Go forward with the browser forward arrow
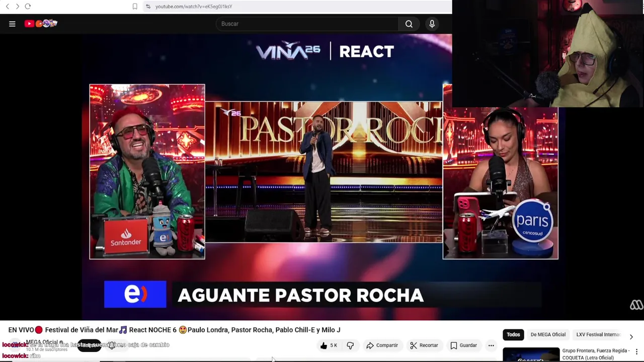644x362 pixels. tap(18, 7)
